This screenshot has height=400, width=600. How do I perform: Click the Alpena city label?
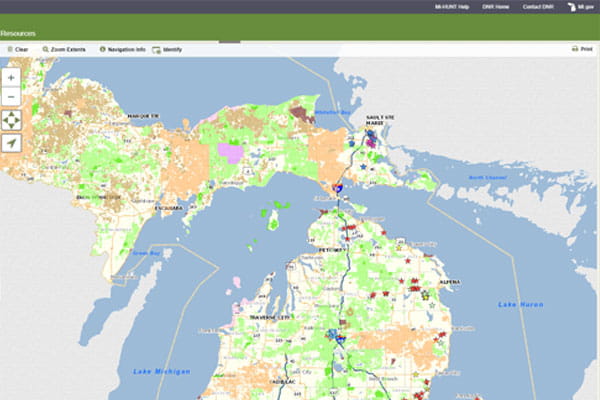[x=450, y=282]
